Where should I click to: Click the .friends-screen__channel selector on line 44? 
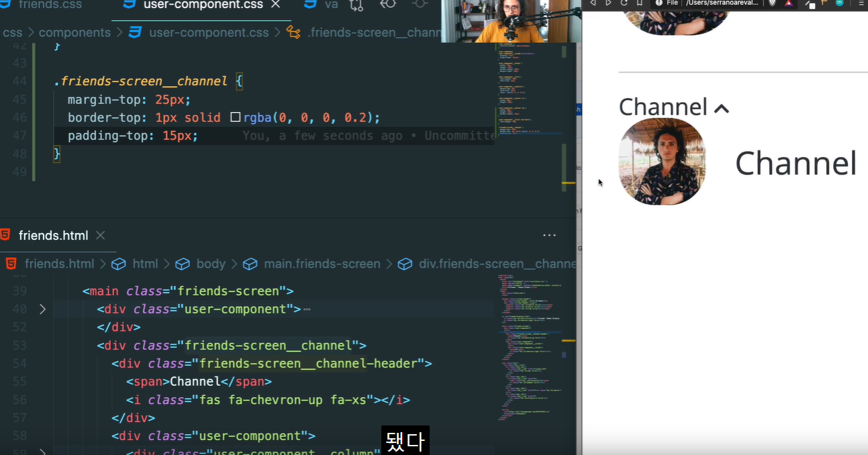[141, 81]
